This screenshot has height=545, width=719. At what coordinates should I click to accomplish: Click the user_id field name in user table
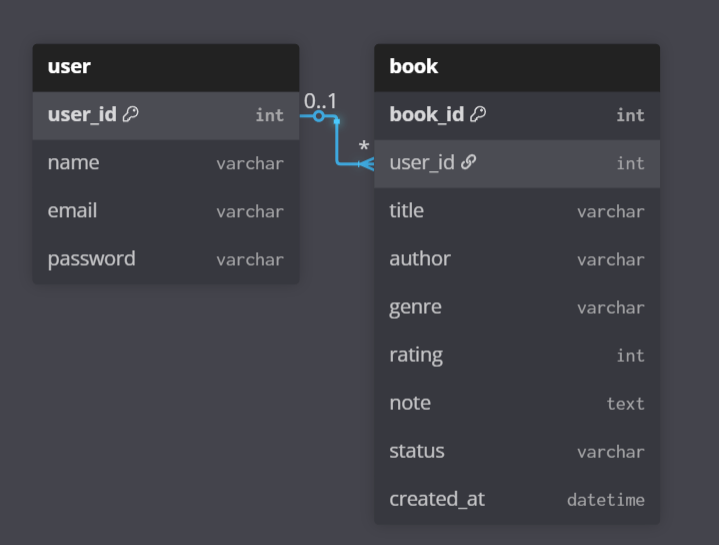coord(82,115)
